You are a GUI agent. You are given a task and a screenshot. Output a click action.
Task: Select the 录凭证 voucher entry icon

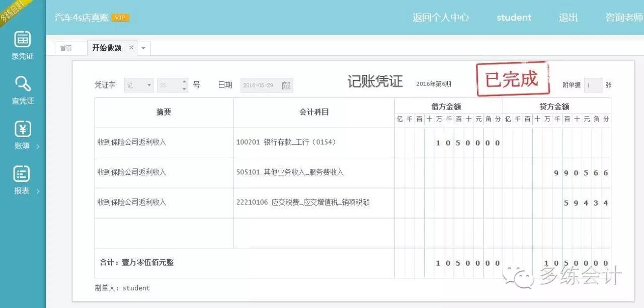[22, 45]
